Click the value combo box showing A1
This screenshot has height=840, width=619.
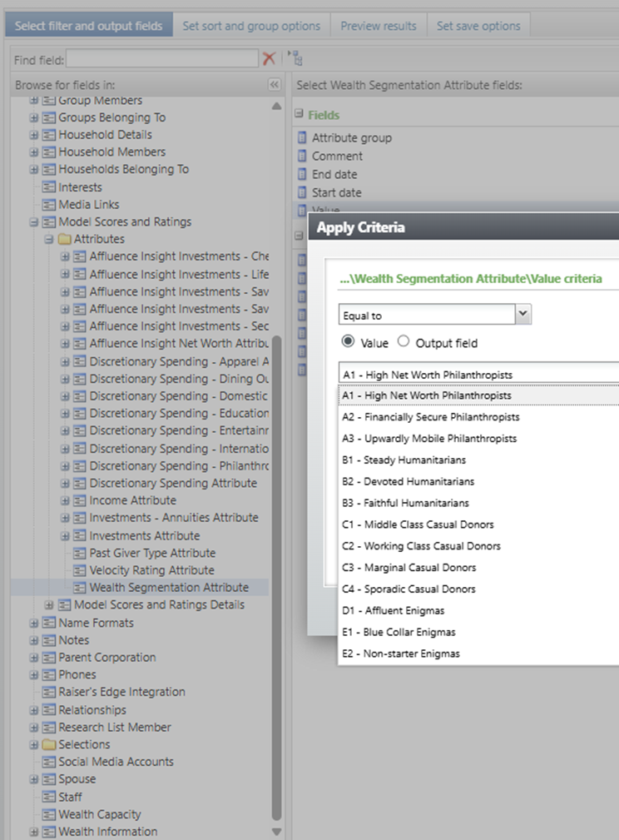pyautogui.click(x=478, y=373)
